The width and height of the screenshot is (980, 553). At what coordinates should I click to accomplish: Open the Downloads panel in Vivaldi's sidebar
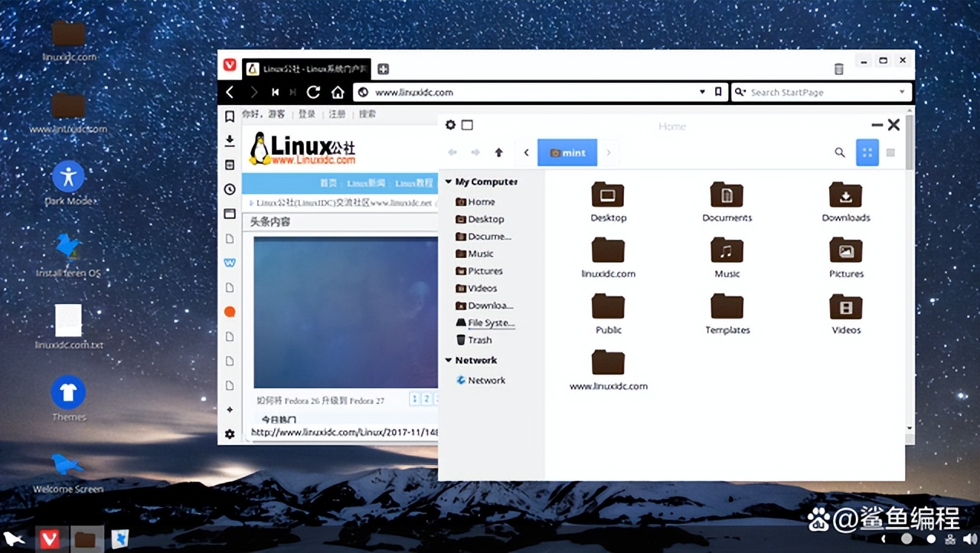(x=229, y=141)
